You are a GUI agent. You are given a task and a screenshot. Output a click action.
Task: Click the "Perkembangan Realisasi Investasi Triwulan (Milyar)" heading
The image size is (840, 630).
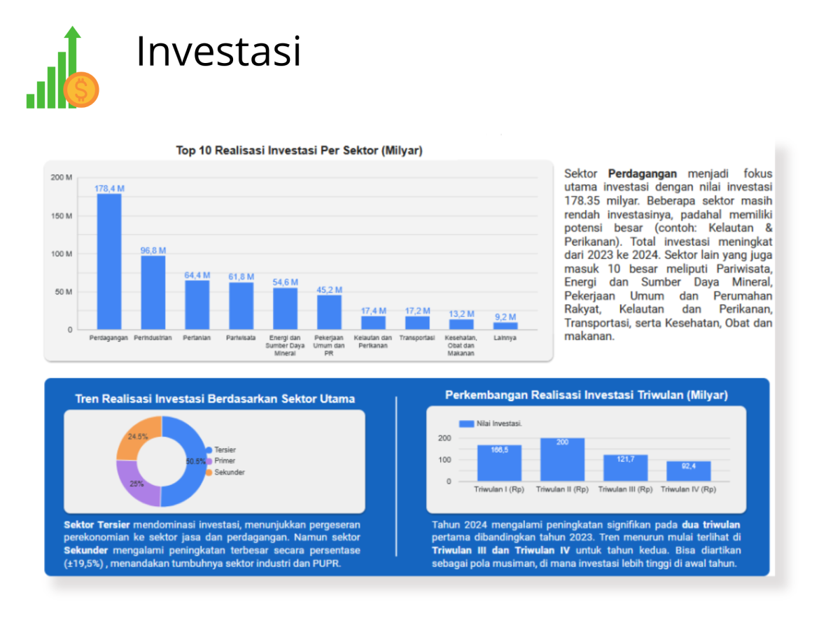[587, 395]
